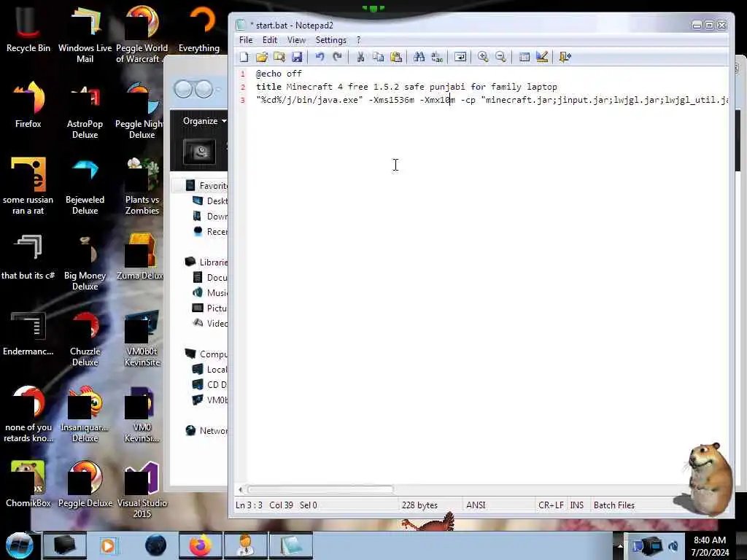Copy selection using the toolbar icon
This screenshot has width=747, height=560.
(x=379, y=57)
